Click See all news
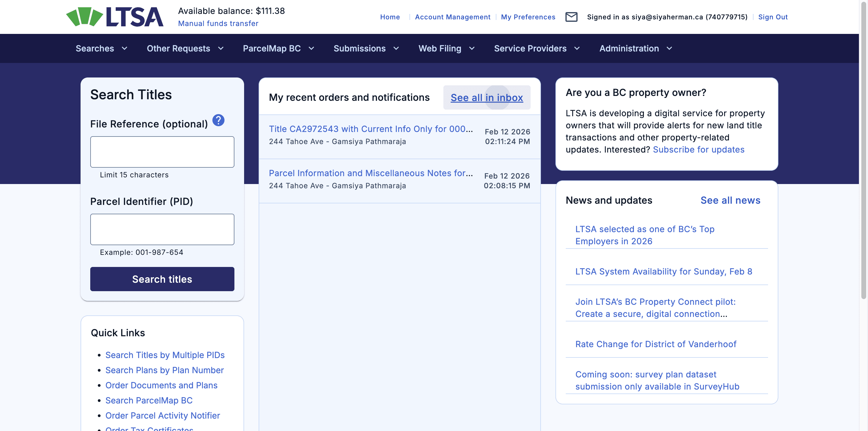The image size is (868, 431). (730, 200)
